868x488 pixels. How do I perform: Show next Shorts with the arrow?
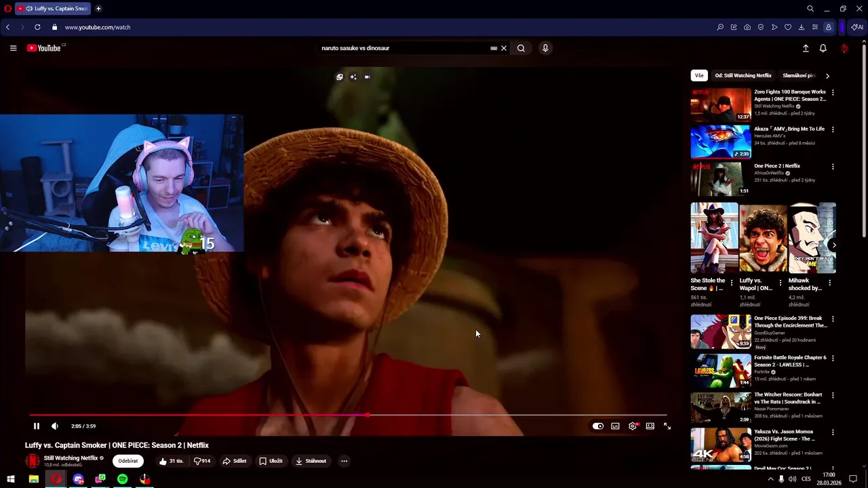click(833, 245)
